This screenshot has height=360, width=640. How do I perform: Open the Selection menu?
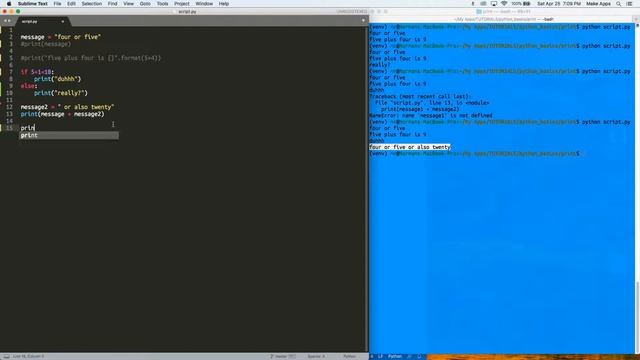[91, 4]
